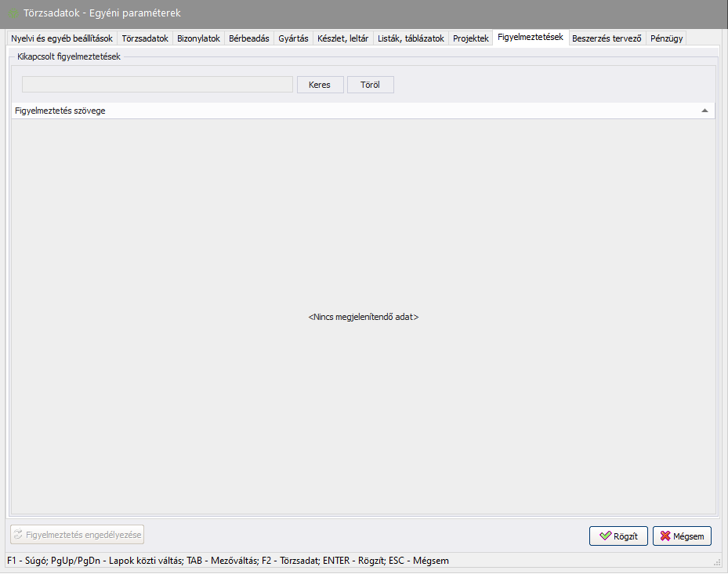Open the Gyártás tab
The width and height of the screenshot is (728, 574).
(293, 38)
